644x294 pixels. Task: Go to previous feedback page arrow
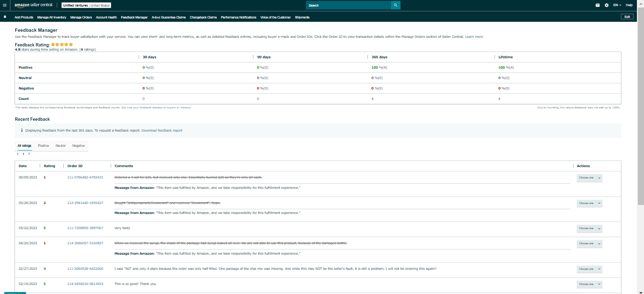18,154
